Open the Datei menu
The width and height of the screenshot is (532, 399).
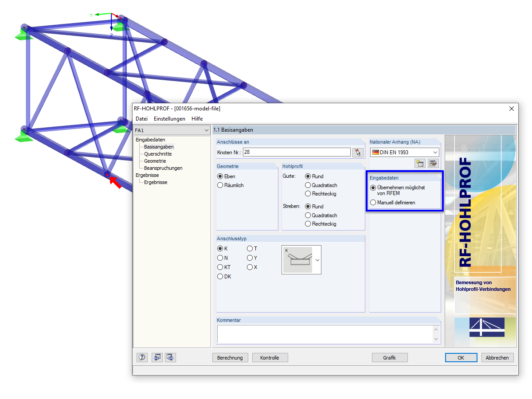coord(142,119)
